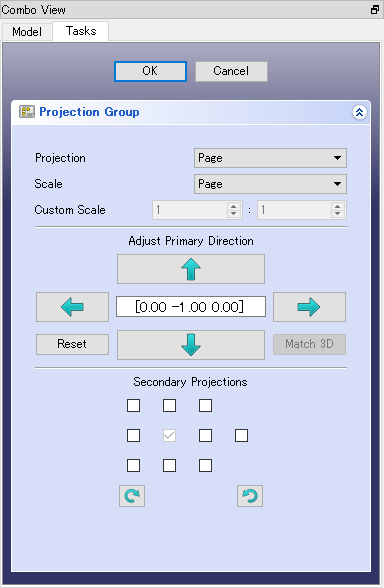This screenshot has width=384, height=588.
Task: Click the Secondary Projections label
Action: click(190, 382)
